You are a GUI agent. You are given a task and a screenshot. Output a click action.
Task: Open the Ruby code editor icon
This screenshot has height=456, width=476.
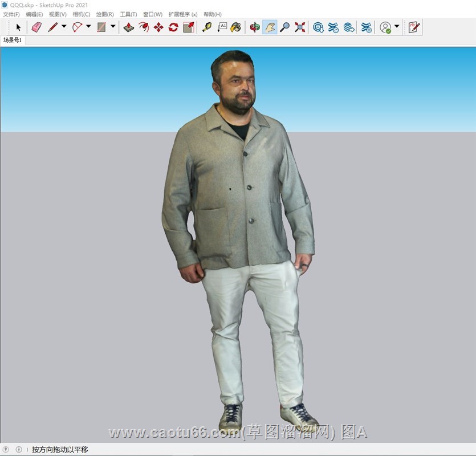414,27
